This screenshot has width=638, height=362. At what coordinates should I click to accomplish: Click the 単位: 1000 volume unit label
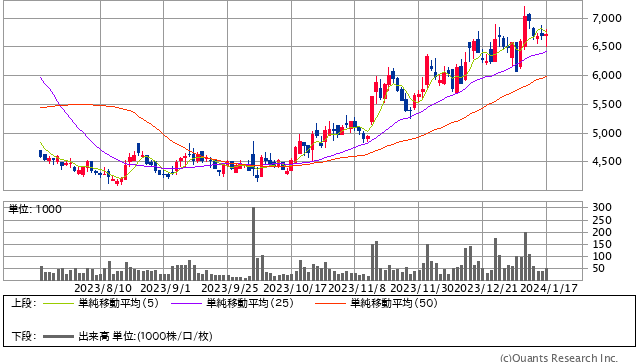click(x=35, y=209)
